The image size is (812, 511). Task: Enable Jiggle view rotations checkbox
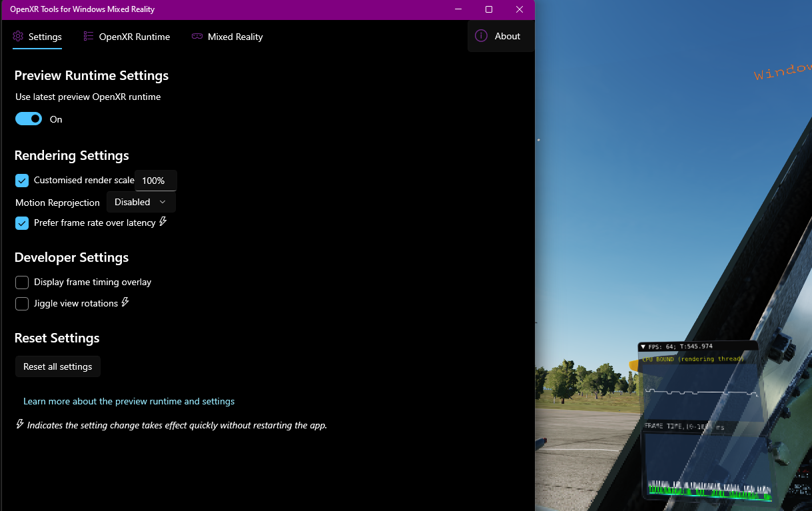click(x=22, y=304)
